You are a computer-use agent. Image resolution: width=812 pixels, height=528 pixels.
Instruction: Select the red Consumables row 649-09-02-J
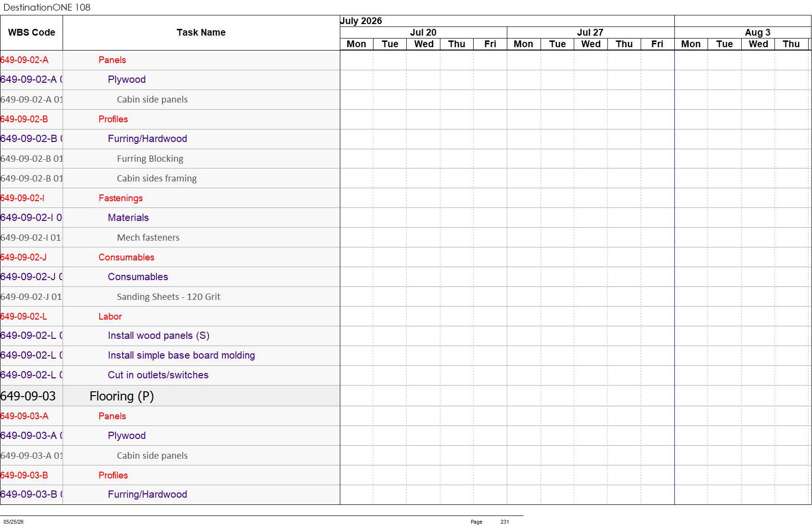pos(170,258)
